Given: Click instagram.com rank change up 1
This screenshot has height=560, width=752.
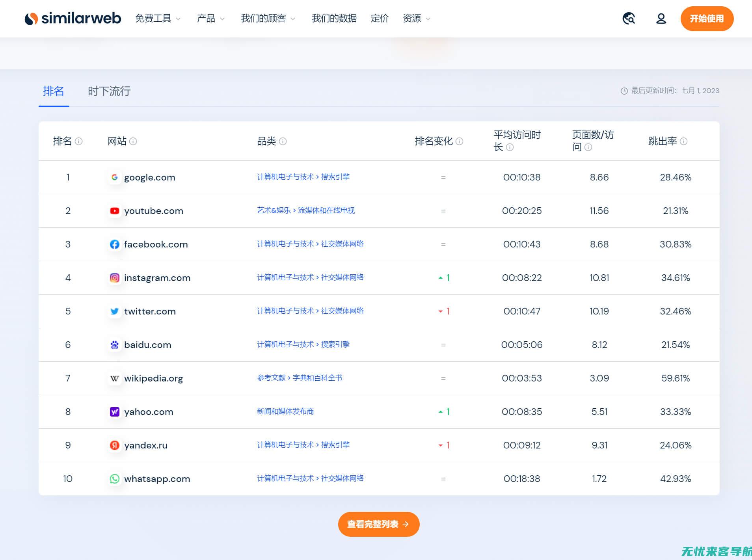Looking at the screenshot, I should pyautogui.click(x=444, y=278).
